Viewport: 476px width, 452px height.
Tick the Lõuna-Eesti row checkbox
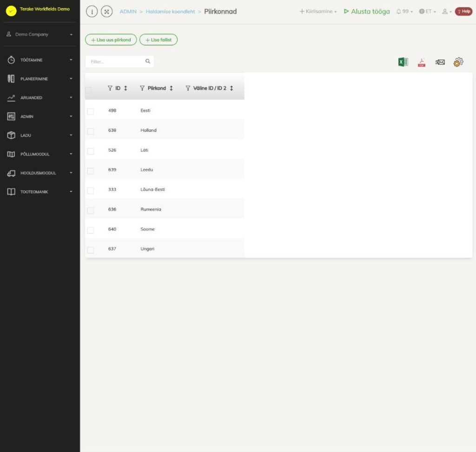coord(91,190)
